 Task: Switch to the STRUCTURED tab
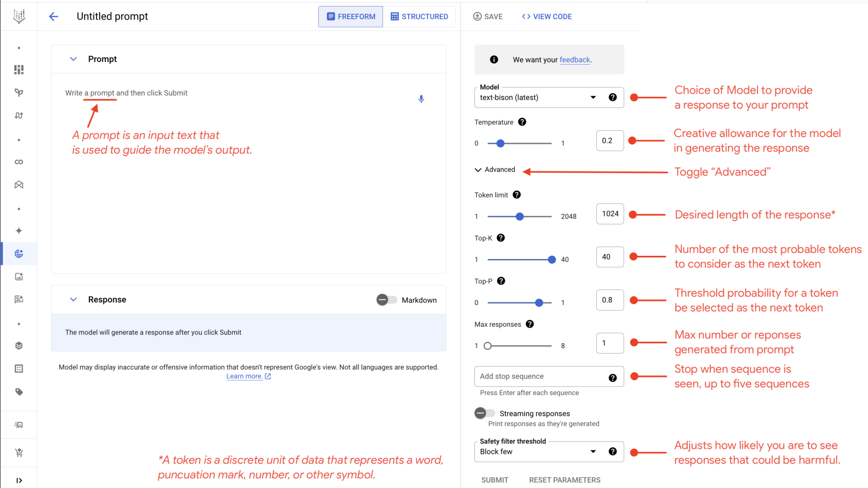click(419, 17)
